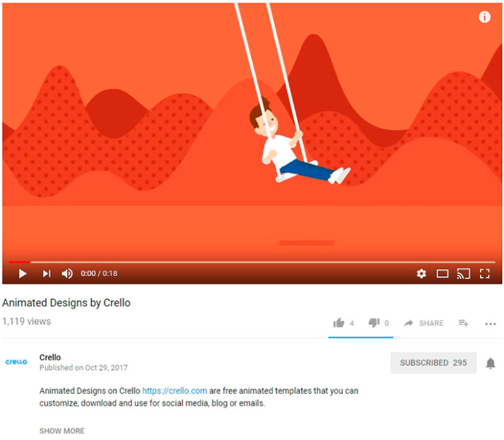Share this video
This screenshot has width=504, height=440.
424,323
